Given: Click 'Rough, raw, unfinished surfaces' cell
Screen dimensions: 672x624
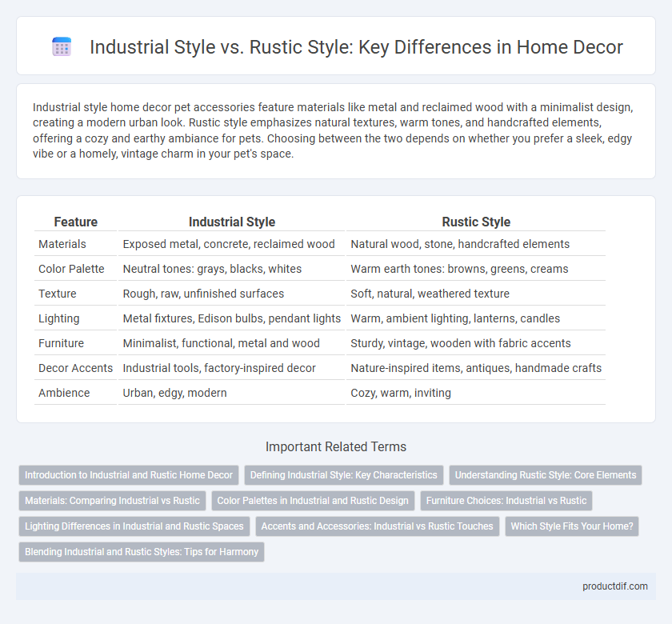Looking at the screenshot, I should point(231,294).
